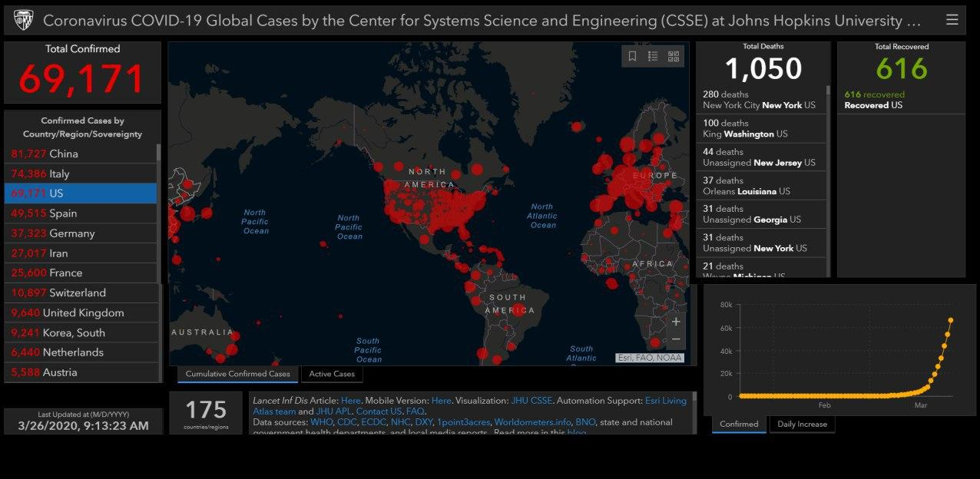This screenshot has width=980, height=479.
Task: Follow the JHU CSSE link
Action: point(531,401)
